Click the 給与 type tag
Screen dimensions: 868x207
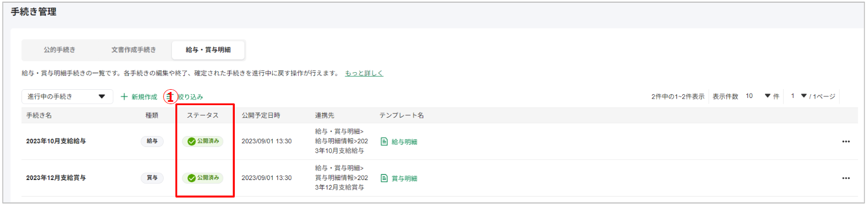[x=152, y=141]
